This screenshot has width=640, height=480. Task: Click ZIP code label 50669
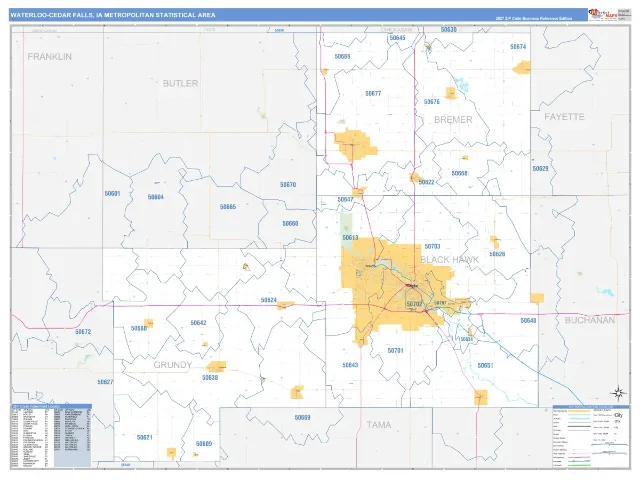(302, 418)
